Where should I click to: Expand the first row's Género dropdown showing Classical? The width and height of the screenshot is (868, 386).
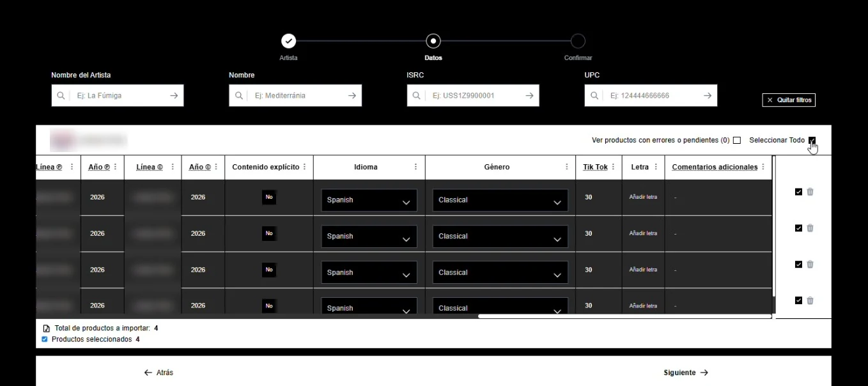[500, 200]
